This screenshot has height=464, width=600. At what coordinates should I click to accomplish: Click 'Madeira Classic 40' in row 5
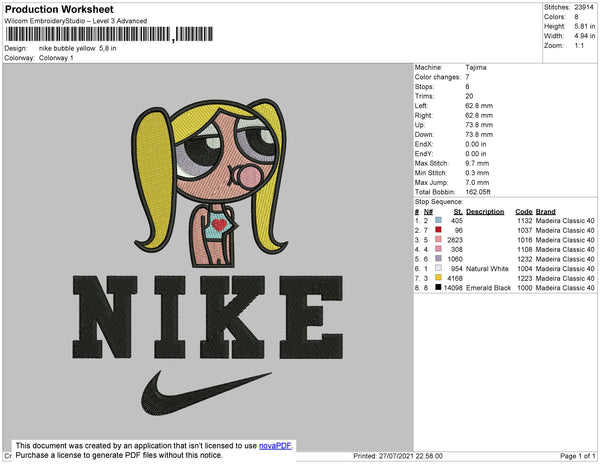pos(565,259)
